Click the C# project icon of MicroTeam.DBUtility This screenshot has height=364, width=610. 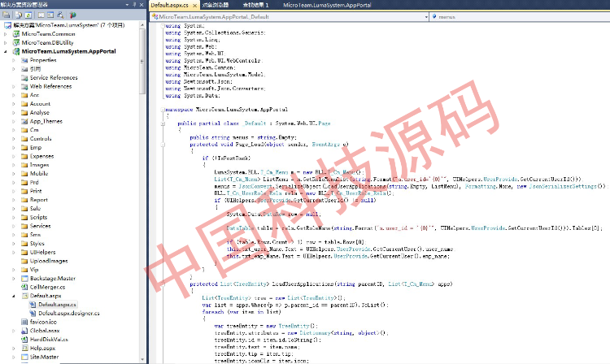[16, 43]
